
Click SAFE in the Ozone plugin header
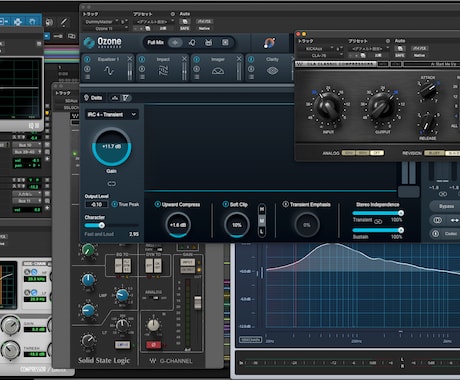[184, 29]
